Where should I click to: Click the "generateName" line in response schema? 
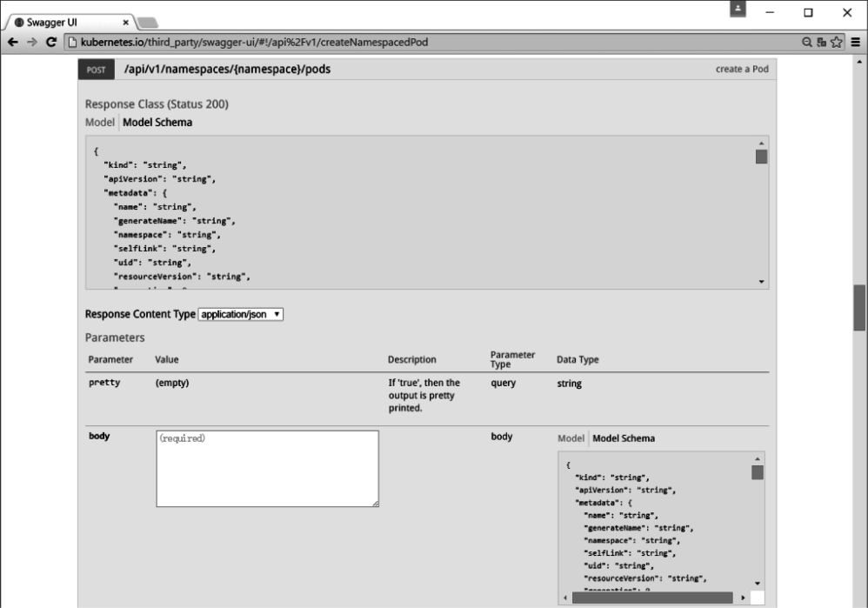(174, 221)
